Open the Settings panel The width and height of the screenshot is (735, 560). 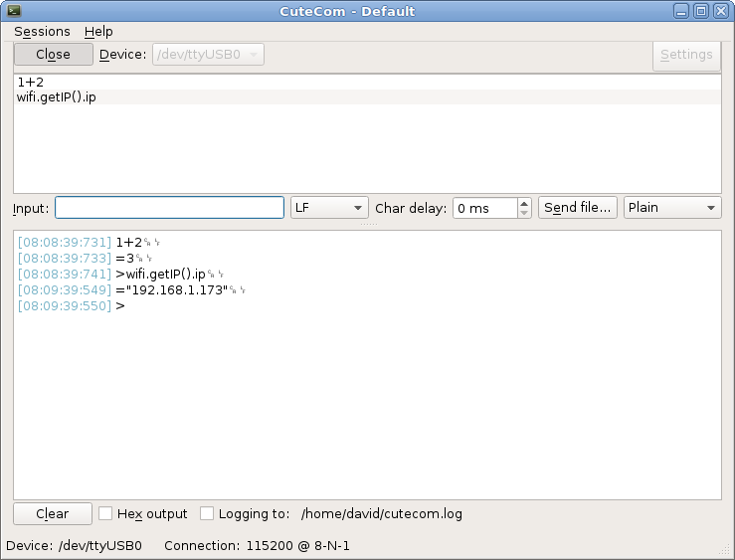click(686, 55)
